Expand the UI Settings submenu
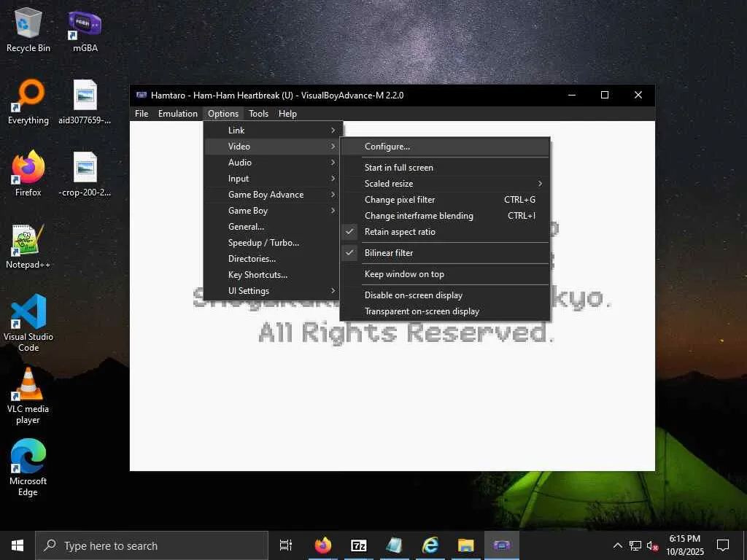Viewport: 747px width, 560px height. [273, 291]
